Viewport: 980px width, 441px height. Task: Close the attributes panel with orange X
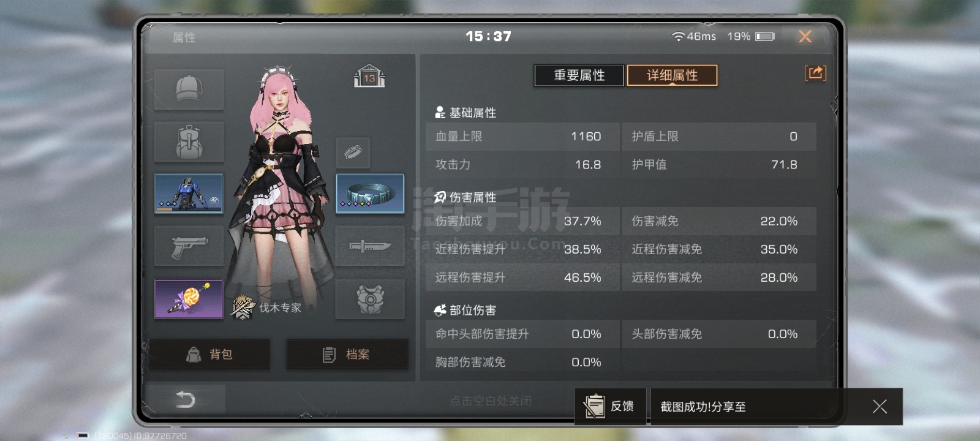tap(805, 37)
